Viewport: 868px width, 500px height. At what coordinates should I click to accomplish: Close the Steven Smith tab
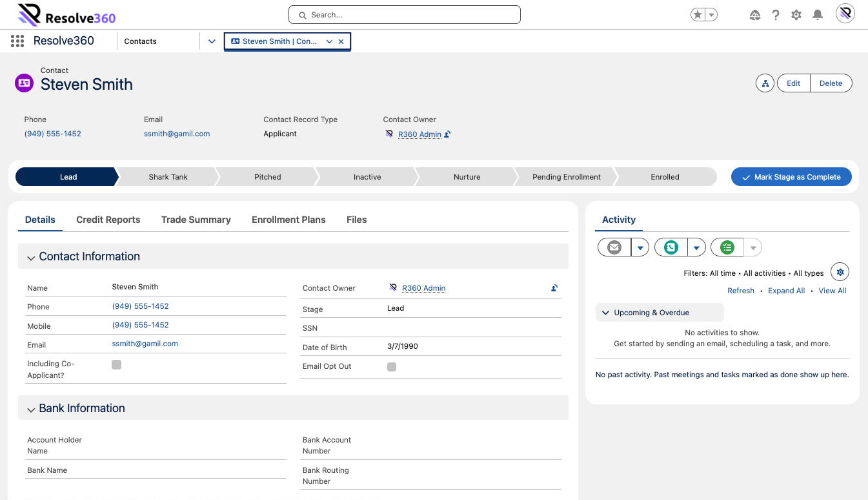(341, 41)
